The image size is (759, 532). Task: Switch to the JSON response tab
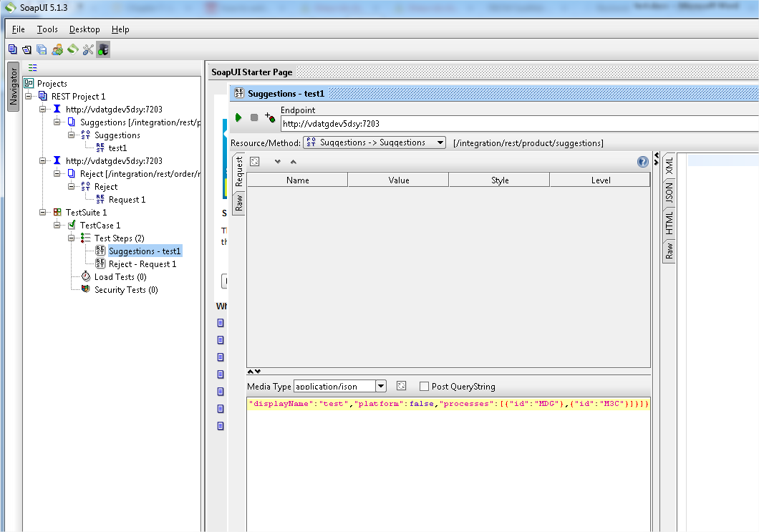point(669,193)
